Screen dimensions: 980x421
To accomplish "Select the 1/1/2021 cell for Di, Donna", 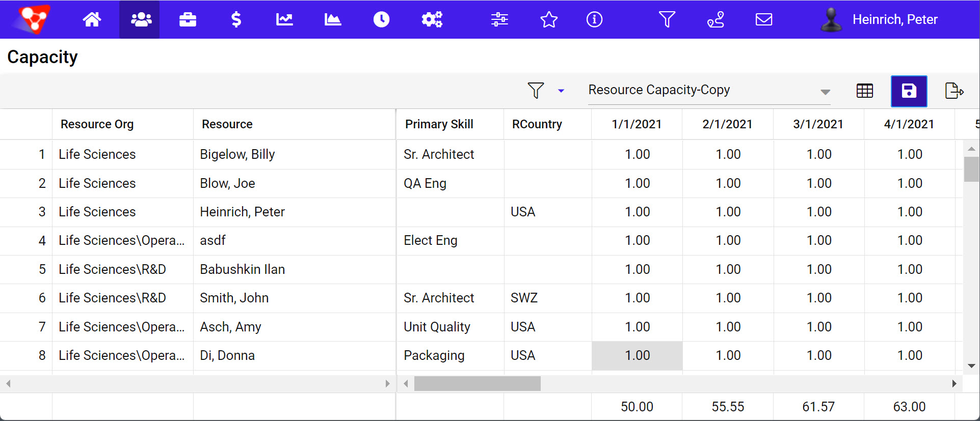I will point(637,355).
